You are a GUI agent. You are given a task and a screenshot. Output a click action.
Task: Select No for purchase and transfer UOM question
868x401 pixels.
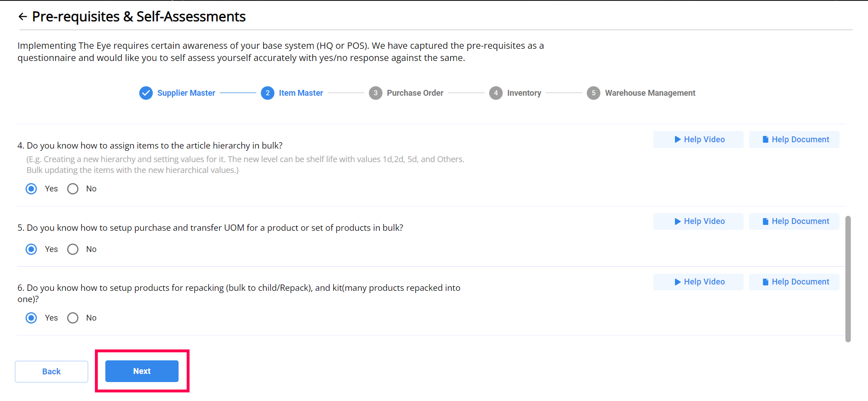tap(73, 249)
